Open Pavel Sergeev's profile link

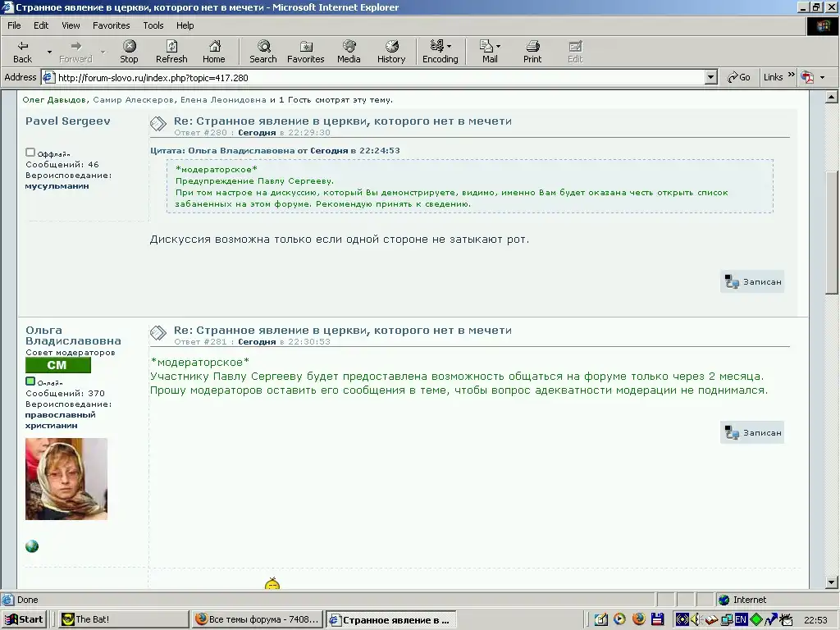68,121
